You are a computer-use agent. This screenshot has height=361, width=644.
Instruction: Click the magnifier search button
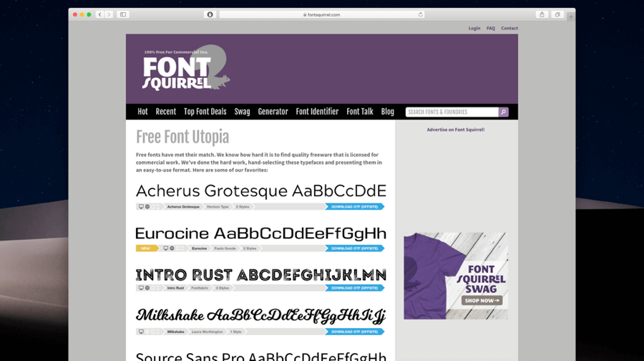point(504,112)
